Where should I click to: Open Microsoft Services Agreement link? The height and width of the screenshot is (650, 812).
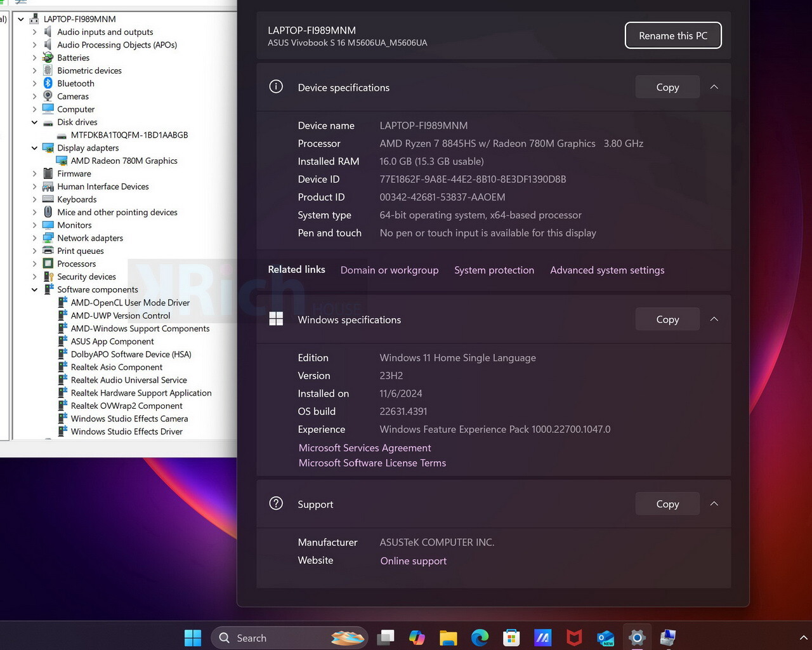coord(365,448)
